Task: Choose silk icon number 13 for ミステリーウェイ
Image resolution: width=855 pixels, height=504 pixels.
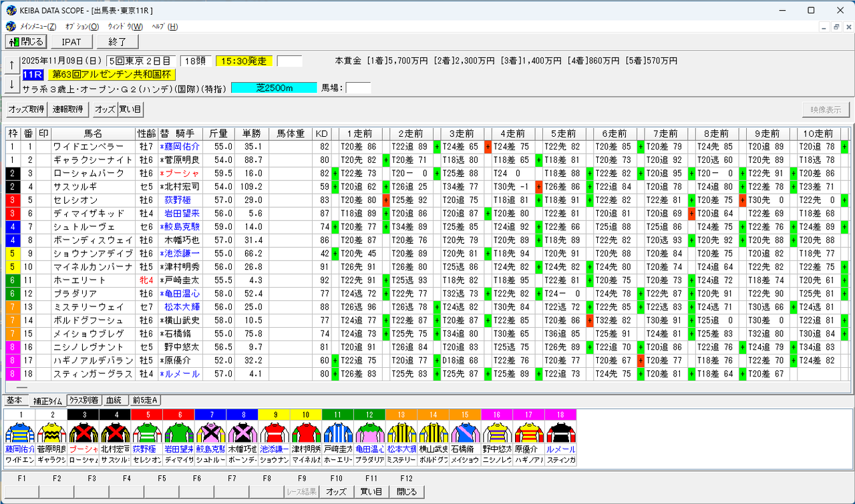Action: click(401, 432)
